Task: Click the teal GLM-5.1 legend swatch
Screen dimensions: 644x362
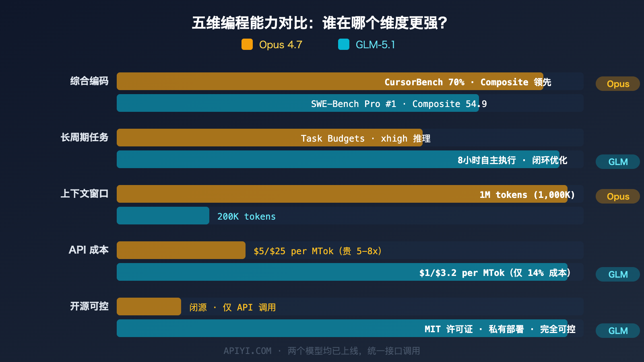Action: point(343,44)
